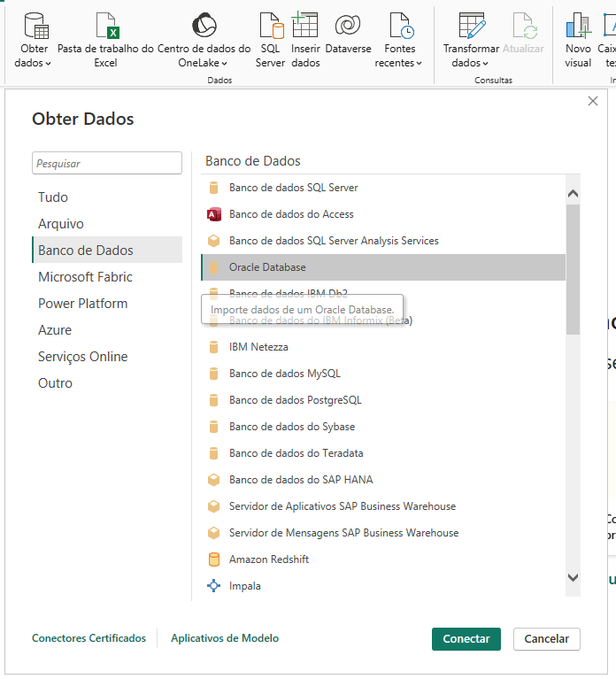Select the Tudo category
616x679 pixels.
pos(107,197)
